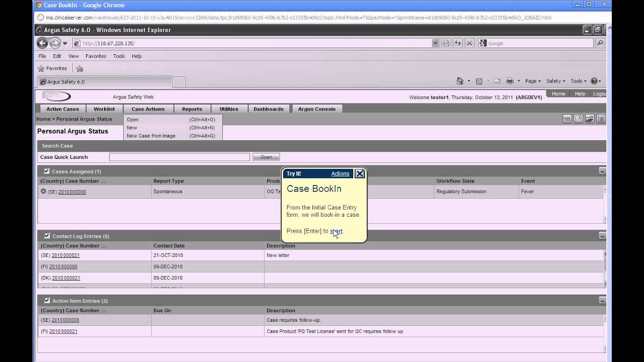Open the Tools menu in menu bar
The width and height of the screenshot is (644, 362).
119,56
